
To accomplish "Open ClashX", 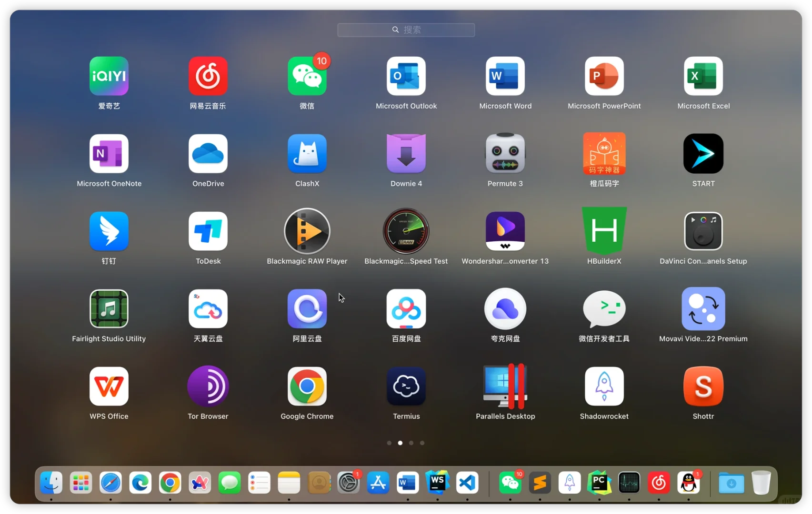I will pyautogui.click(x=307, y=154).
